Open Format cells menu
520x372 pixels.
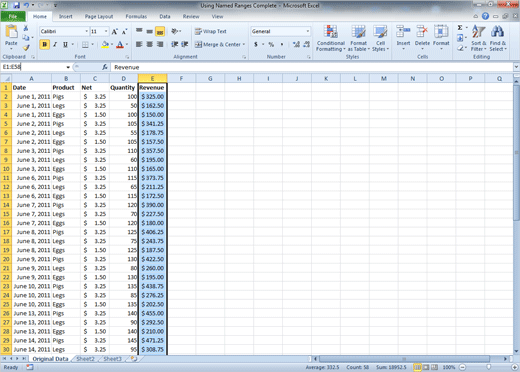tap(441, 38)
